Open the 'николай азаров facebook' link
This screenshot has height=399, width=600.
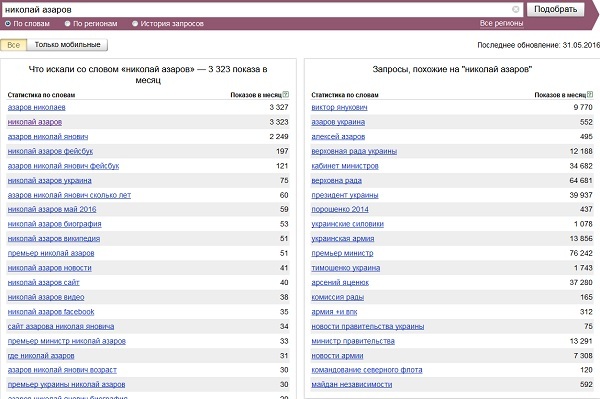(x=51, y=312)
